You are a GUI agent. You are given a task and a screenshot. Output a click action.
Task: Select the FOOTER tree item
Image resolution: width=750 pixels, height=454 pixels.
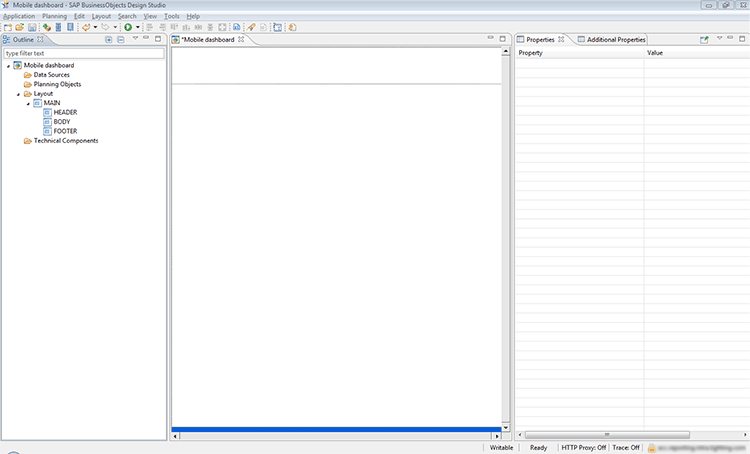point(65,131)
